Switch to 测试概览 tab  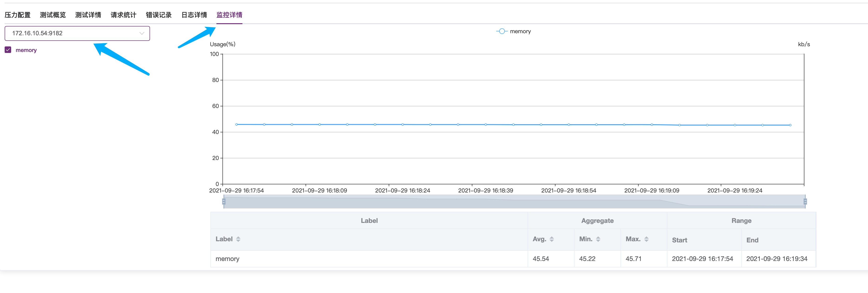pyautogui.click(x=53, y=15)
